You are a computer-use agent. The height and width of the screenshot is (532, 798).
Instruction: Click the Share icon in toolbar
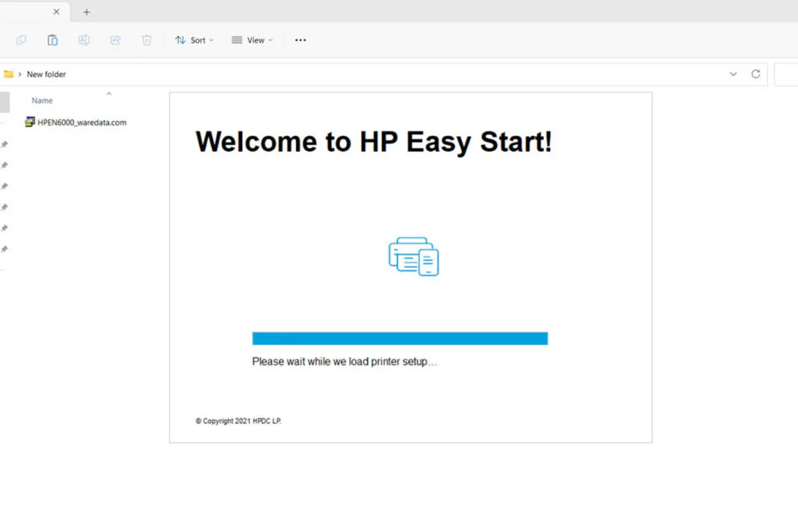[116, 39]
